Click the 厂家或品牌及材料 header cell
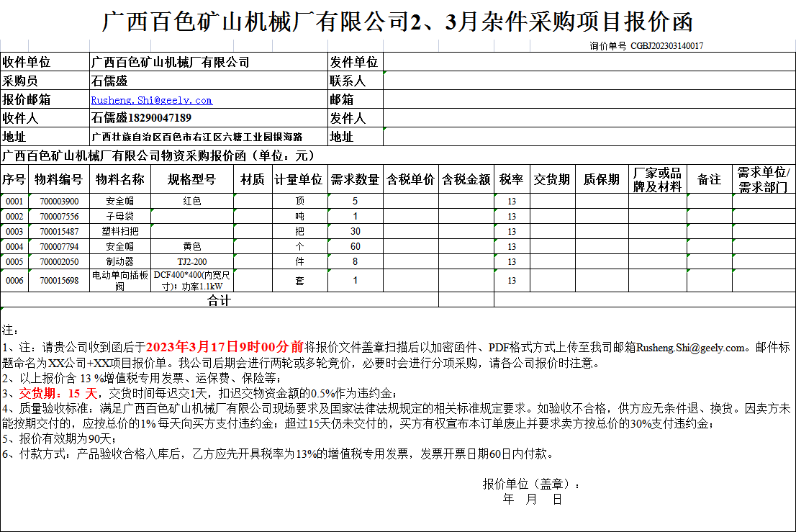This screenshot has height=532, width=796. pos(657,179)
